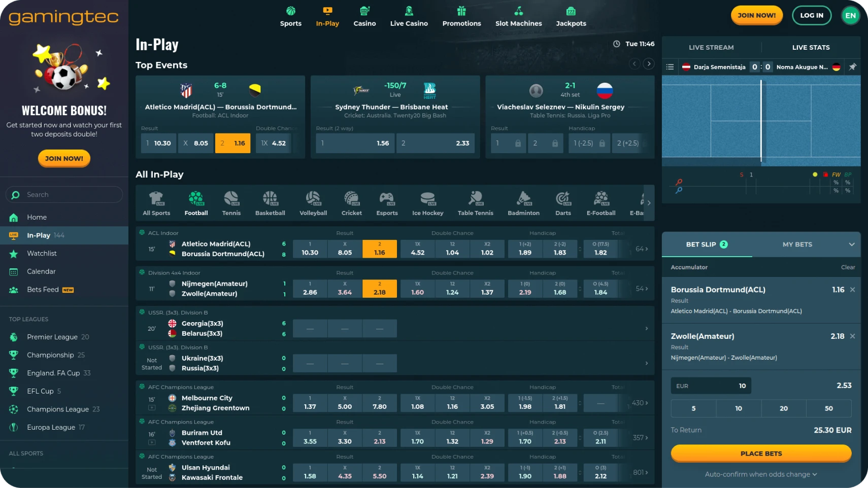Click Clear in the bet slip
Viewport: 868px width, 488px height.
[x=847, y=267]
